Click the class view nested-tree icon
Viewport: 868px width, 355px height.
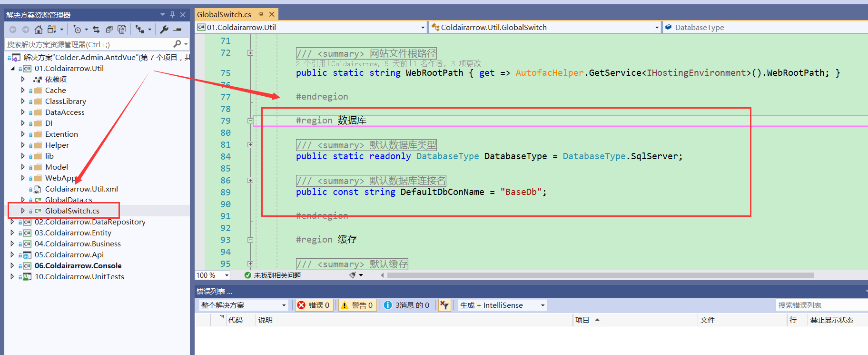139,30
